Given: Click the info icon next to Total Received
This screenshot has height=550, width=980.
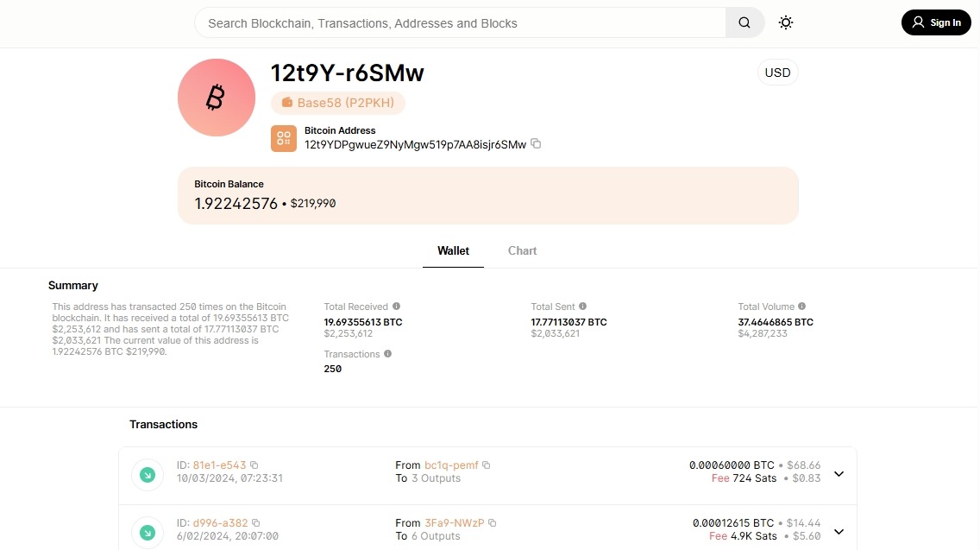Looking at the screenshot, I should (396, 306).
